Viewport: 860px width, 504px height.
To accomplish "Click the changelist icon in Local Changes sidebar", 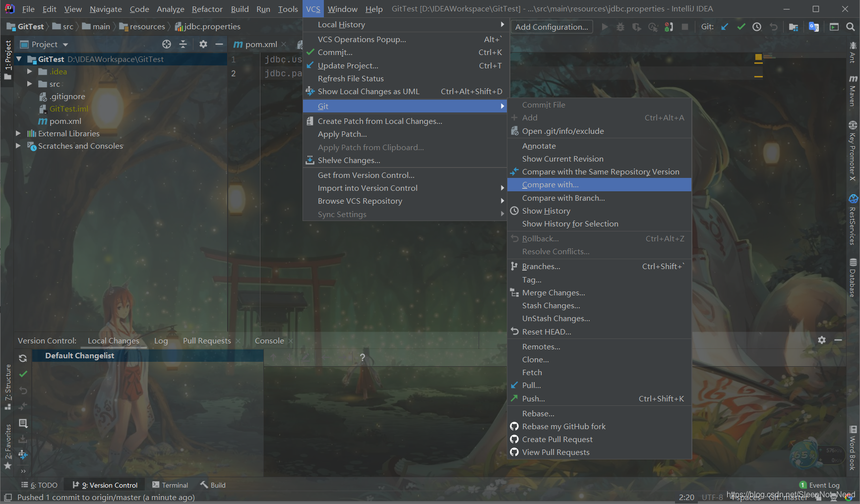I will tap(23, 423).
